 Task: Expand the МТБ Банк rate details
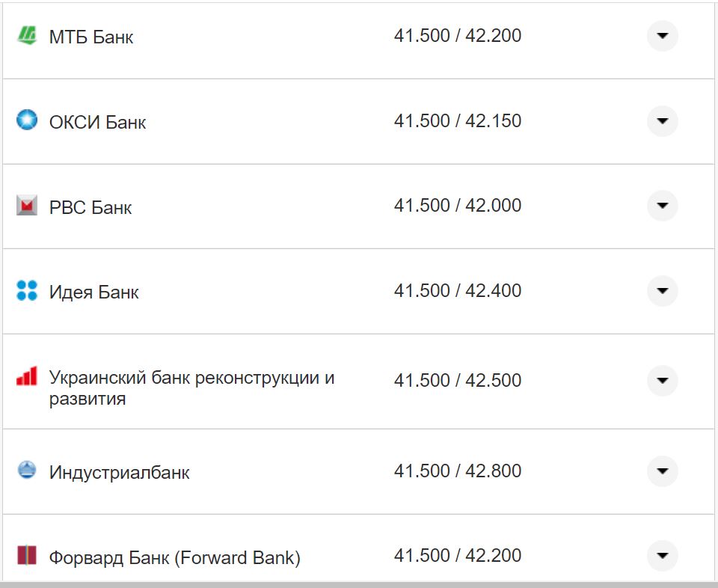662,35
